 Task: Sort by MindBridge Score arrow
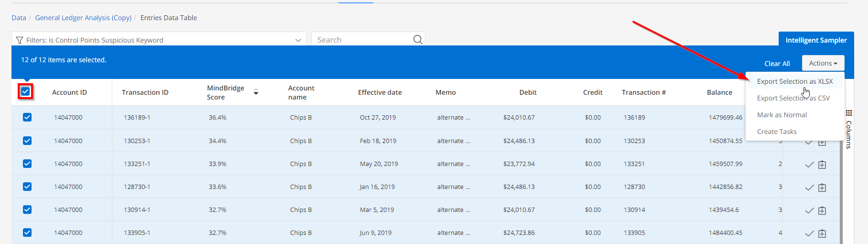(256, 92)
